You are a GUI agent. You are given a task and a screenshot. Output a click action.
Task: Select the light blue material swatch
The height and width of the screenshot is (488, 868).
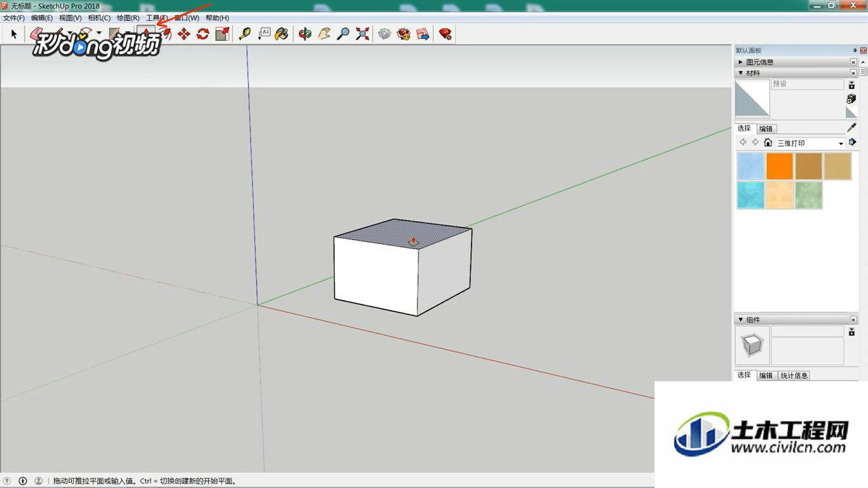[750, 166]
